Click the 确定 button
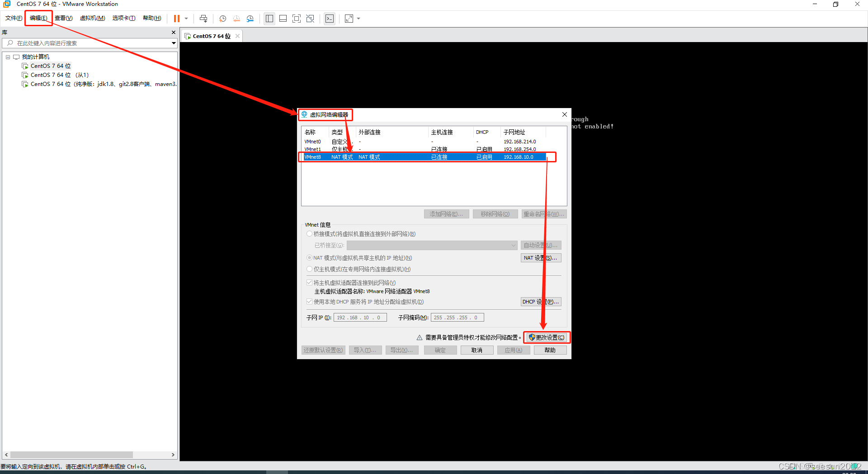This screenshot has width=868, height=474. pos(440,350)
